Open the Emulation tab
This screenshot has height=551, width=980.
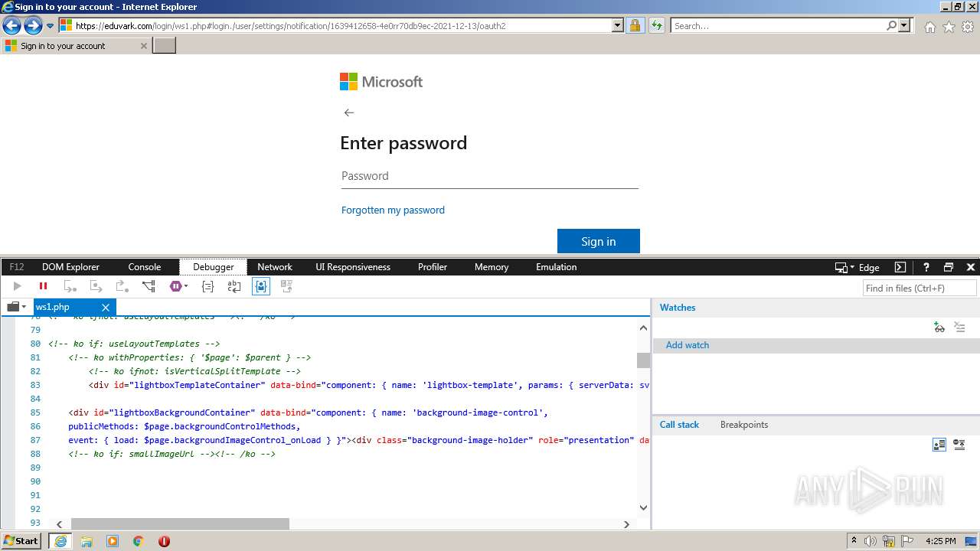(557, 267)
